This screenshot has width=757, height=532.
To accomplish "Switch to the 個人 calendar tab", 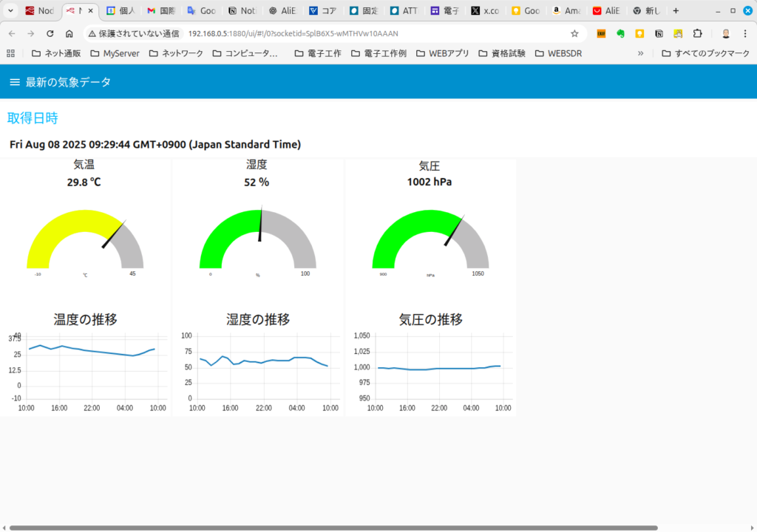I will click(120, 10).
